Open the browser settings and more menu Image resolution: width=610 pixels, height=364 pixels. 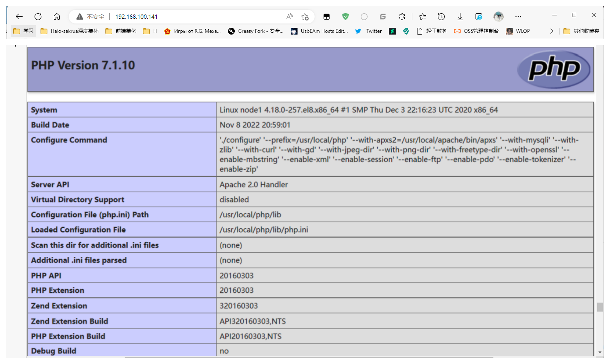[518, 17]
